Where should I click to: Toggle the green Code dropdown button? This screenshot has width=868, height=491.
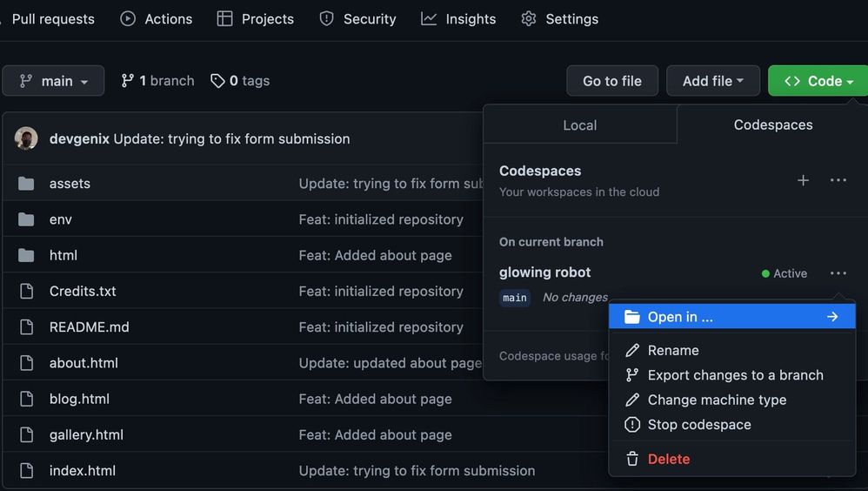(x=818, y=81)
